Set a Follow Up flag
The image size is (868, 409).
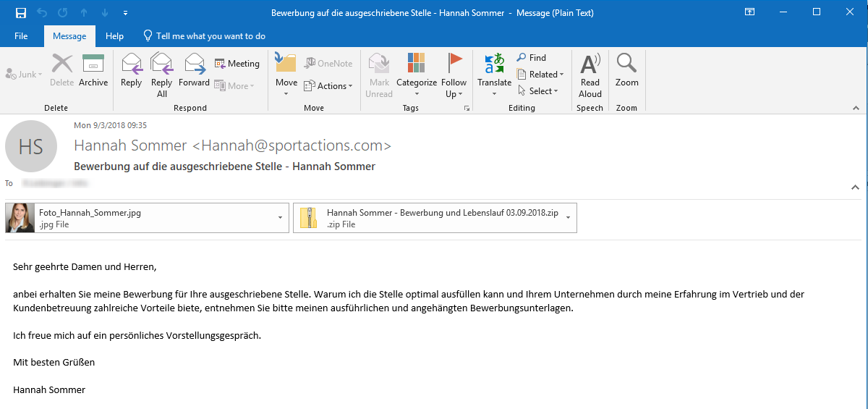coord(454,75)
